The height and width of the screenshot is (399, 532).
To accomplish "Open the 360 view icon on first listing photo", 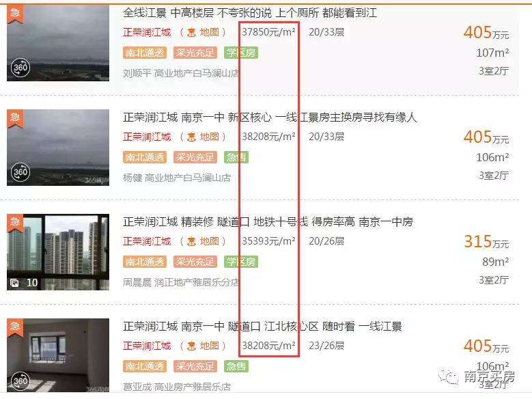I will tap(20, 67).
